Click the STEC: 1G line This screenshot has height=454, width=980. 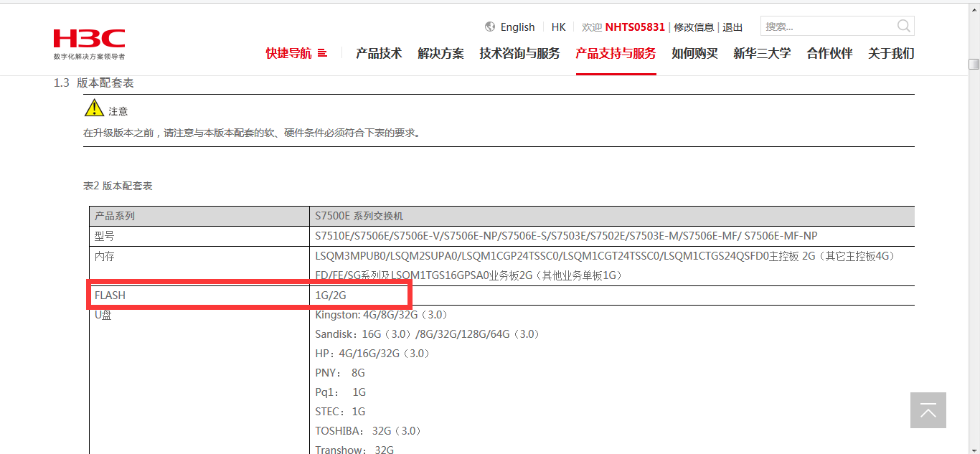(x=340, y=412)
